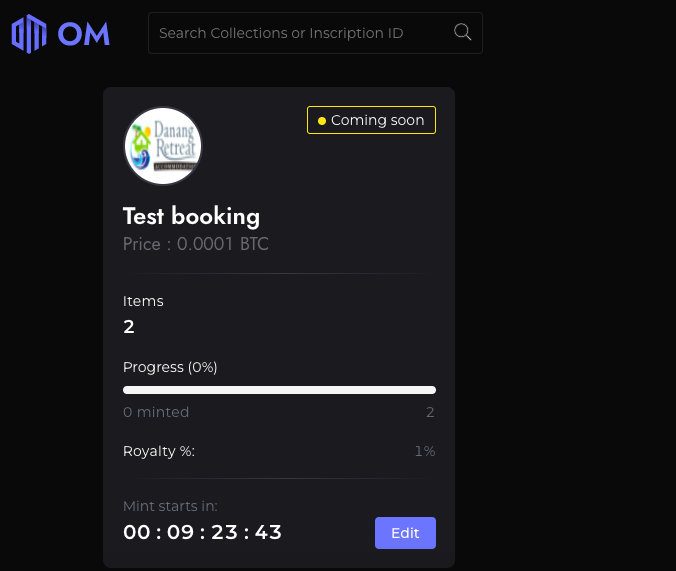Click the total supply number right of 0 minted
This screenshot has width=676, height=571.
pyautogui.click(x=430, y=412)
